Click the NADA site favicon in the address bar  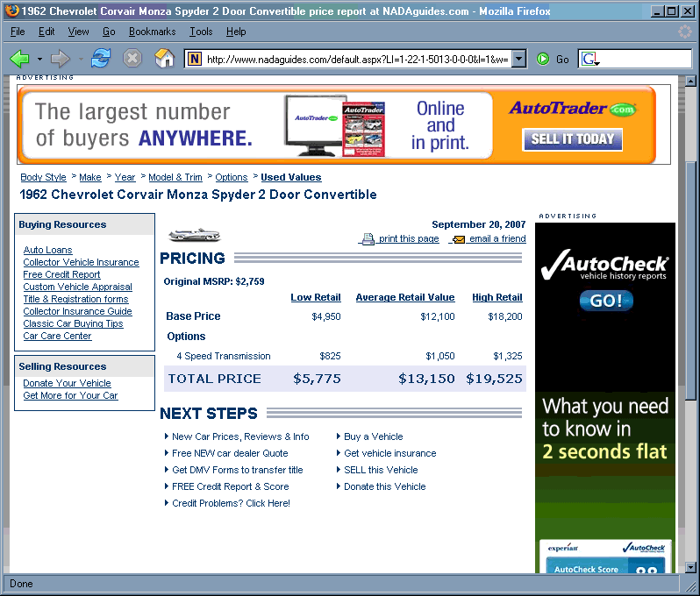click(194, 59)
